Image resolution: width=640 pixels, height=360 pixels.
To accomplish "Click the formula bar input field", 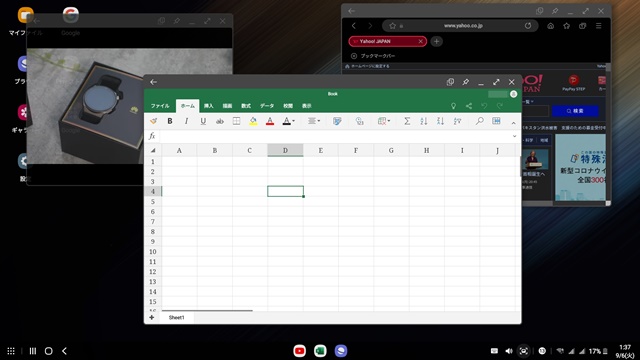I will coord(335,136).
